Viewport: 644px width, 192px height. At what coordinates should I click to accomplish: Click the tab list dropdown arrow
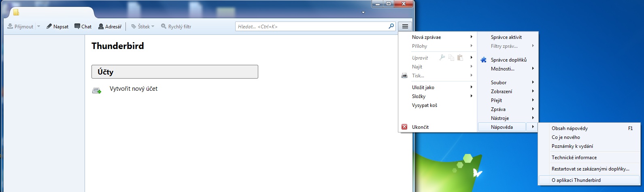coord(363,13)
